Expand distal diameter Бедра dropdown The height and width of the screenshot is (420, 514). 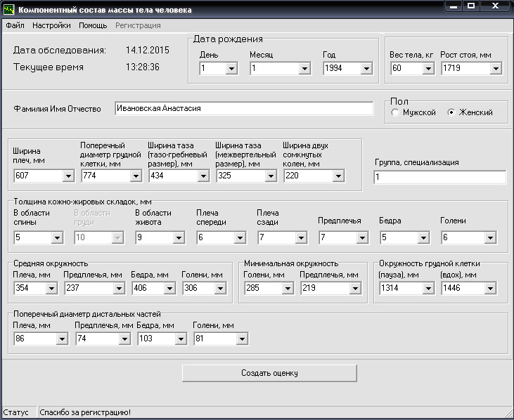pos(182,339)
